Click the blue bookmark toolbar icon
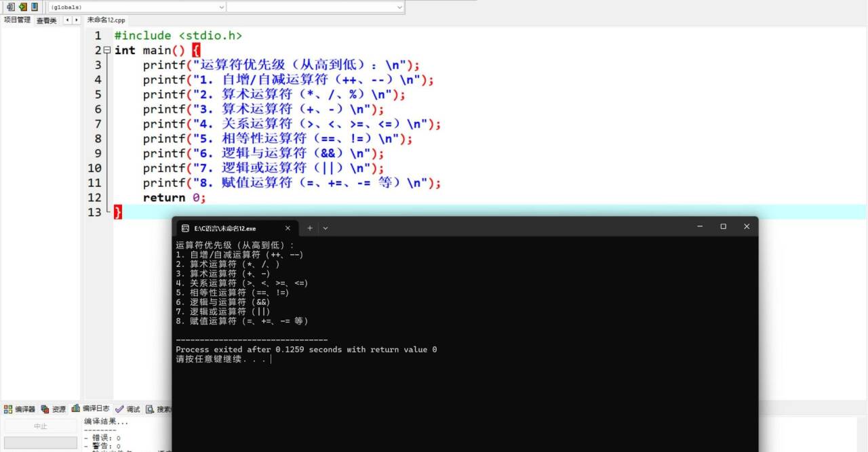 point(35,7)
